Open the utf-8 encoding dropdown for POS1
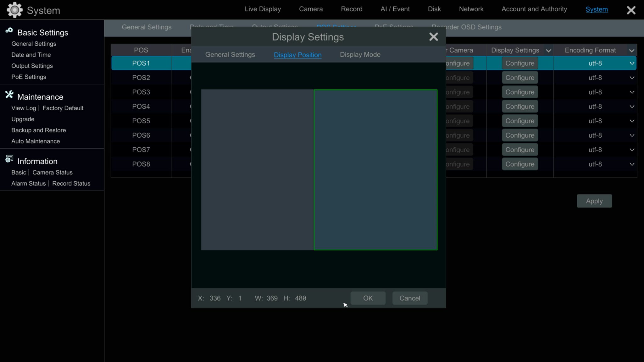 [632, 63]
